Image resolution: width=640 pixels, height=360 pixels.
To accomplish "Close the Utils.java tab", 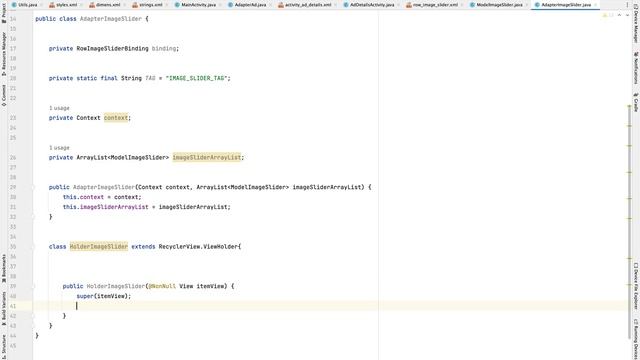I will pyautogui.click(x=41, y=5).
